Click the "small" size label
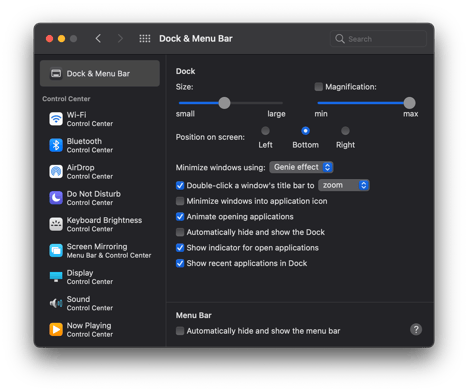 [x=185, y=114]
